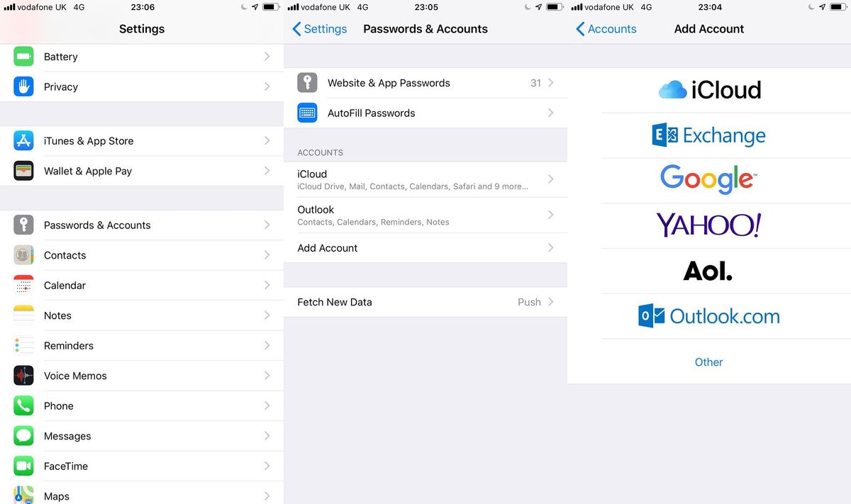
Task: Select the Privacy hand icon
Action: point(23,86)
